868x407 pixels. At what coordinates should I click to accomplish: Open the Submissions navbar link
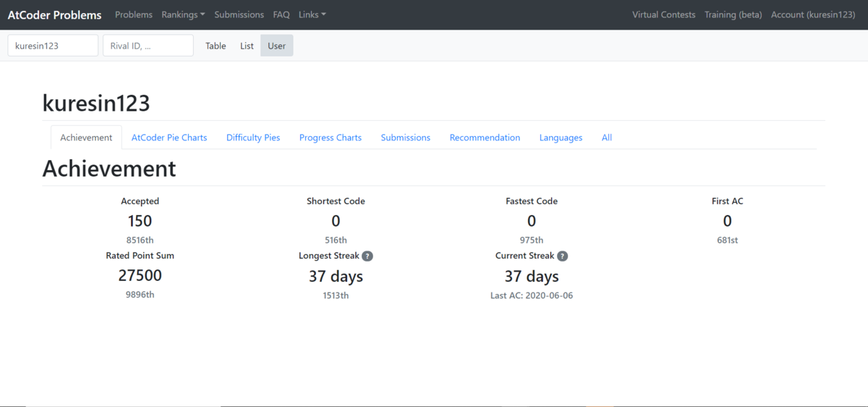239,14
